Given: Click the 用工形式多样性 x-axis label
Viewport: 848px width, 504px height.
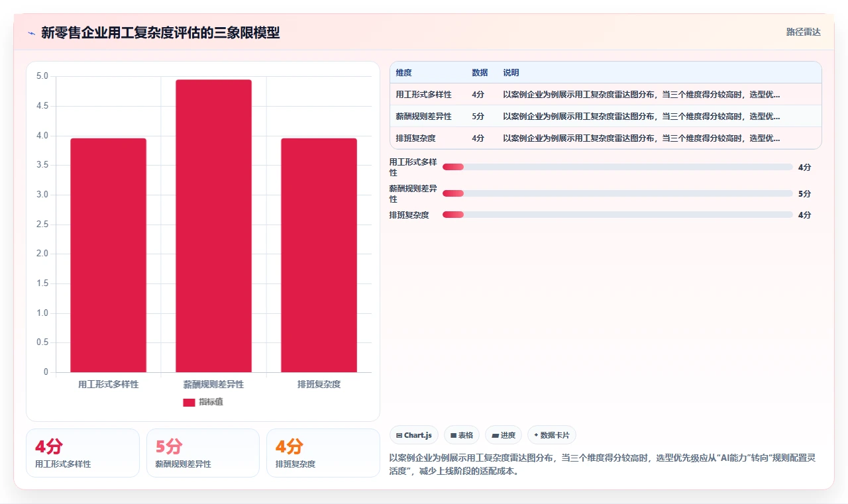Looking at the screenshot, I should tap(108, 384).
